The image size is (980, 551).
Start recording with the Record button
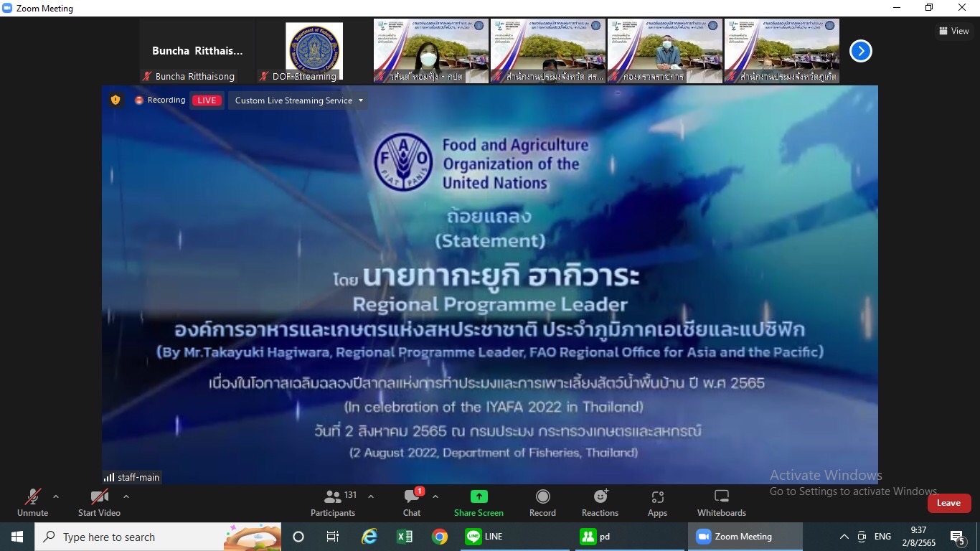pos(542,503)
